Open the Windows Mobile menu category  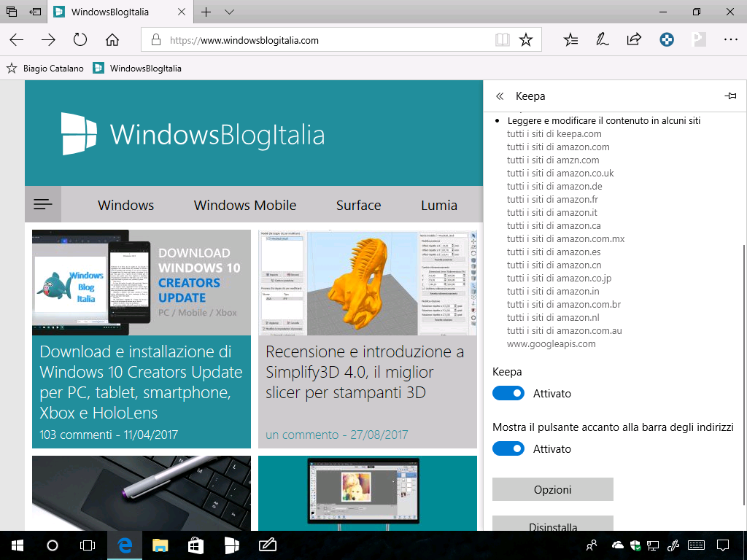click(x=245, y=205)
